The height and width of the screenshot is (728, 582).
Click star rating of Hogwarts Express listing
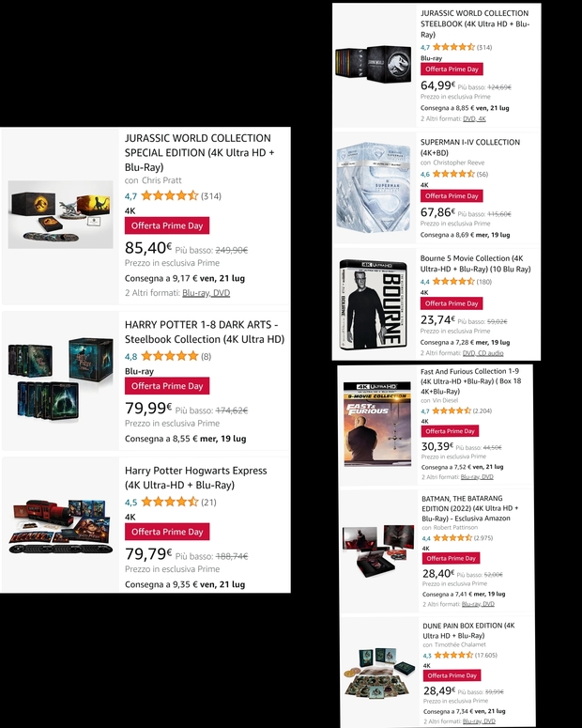tap(170, 502)
